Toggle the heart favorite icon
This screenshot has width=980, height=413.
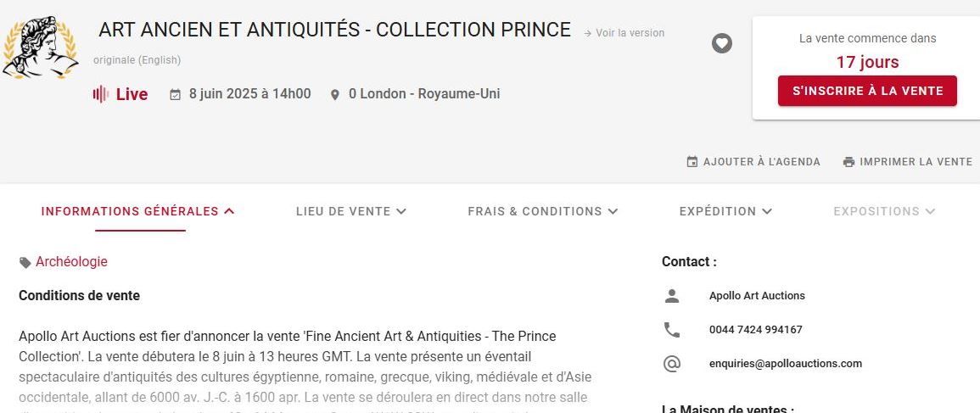721,42
